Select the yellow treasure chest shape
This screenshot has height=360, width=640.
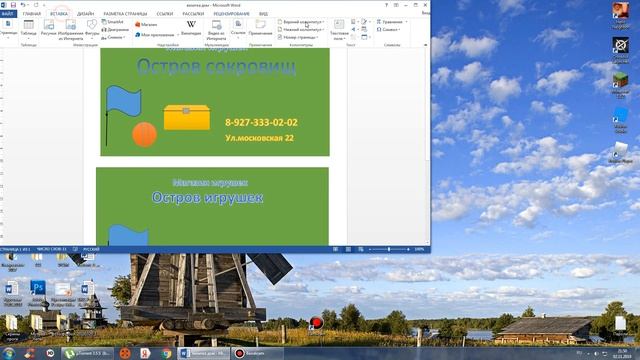pyautogui.click(x=187, y=117)
